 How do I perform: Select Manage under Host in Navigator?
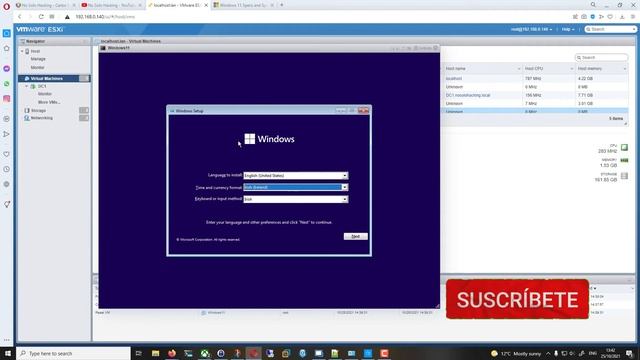pyautogui.click(x=38, y=59)
